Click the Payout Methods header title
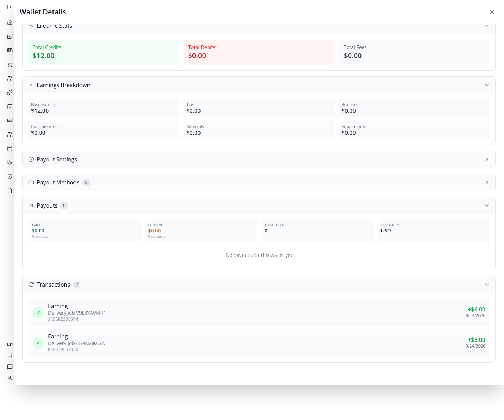Image resolution: width=504 pixels, height=420 pixels. [58, 182]
